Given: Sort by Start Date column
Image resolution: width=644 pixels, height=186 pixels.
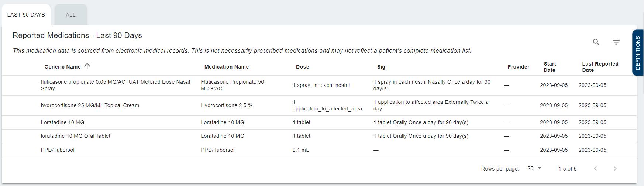Looking at the screenshot, I should point(550,67).
